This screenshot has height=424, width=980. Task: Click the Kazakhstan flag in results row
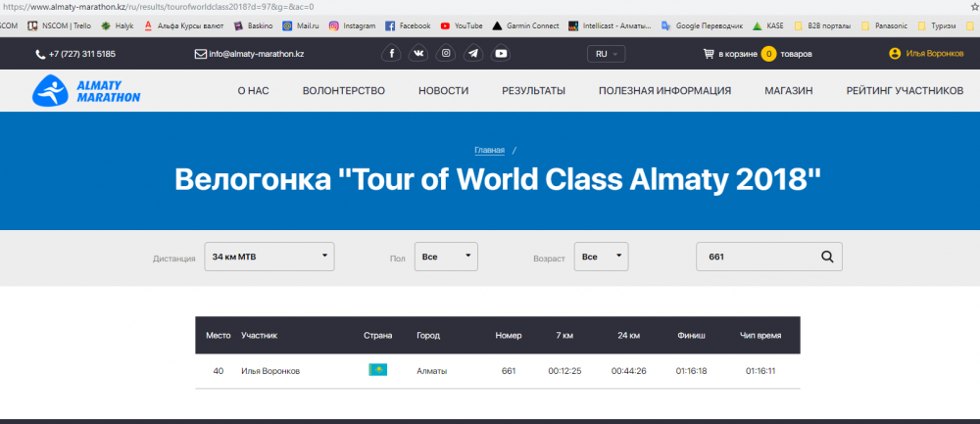377,370
